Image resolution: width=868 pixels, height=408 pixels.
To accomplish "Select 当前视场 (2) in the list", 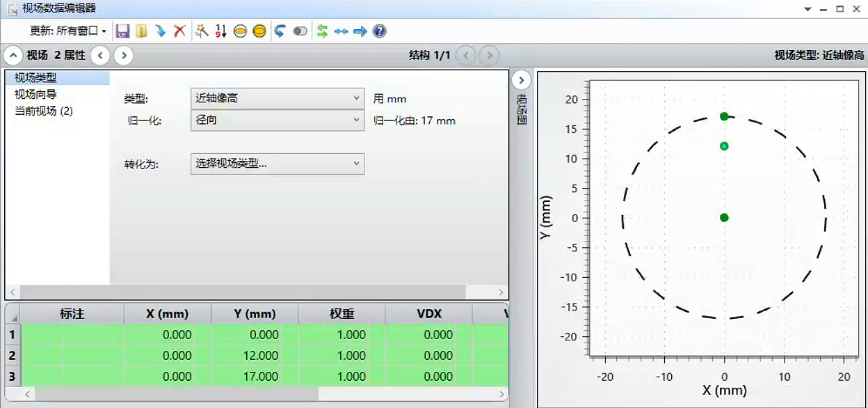I will (44, 111).
